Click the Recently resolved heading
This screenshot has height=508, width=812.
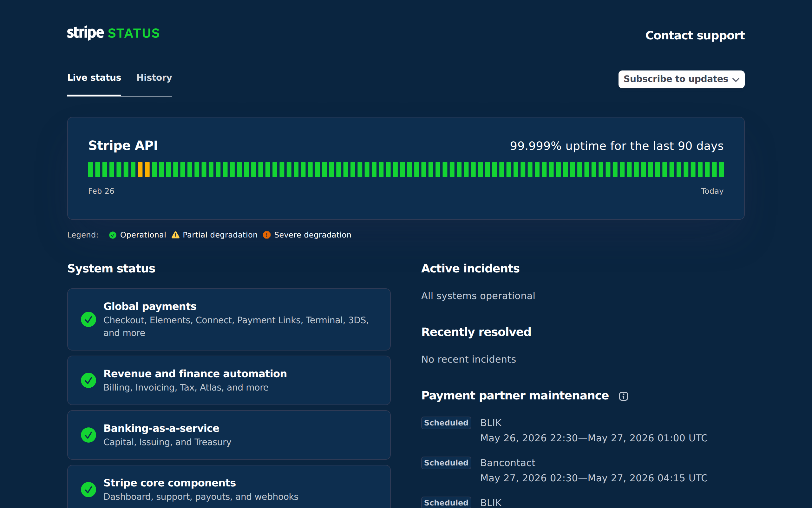coord(476,332)
